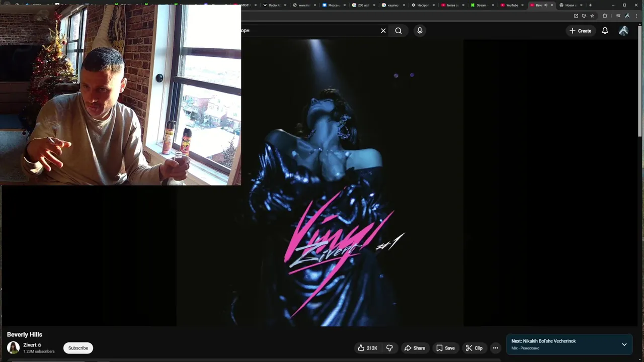Viewport: 644px width, 362px height.
Task: Click the install app icon in address bar
Action: tap(584, 16)
